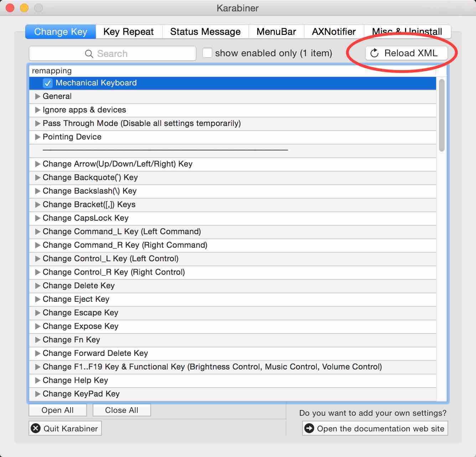Open the AXNotifier tab

334,32
